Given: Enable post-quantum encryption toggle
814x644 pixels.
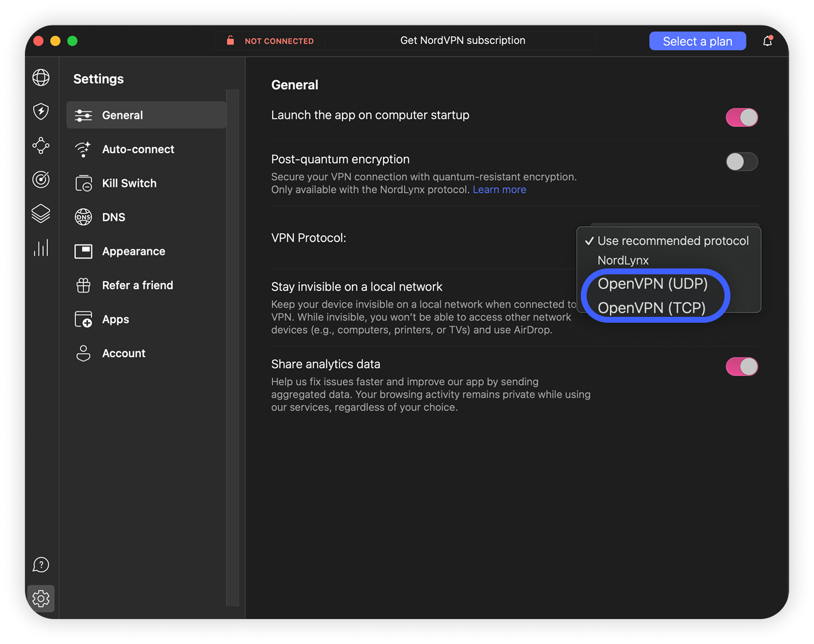Looking at the screenshot, I should coord(741,162).
